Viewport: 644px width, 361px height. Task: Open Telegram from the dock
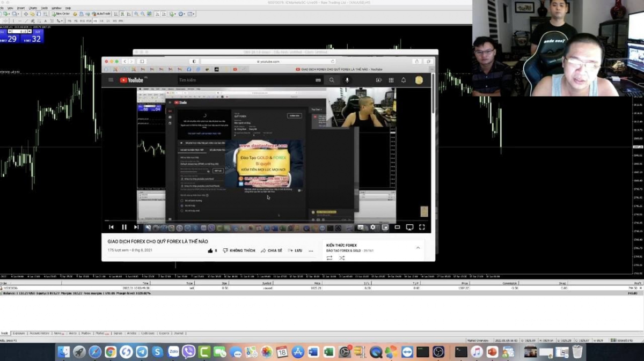142,352
